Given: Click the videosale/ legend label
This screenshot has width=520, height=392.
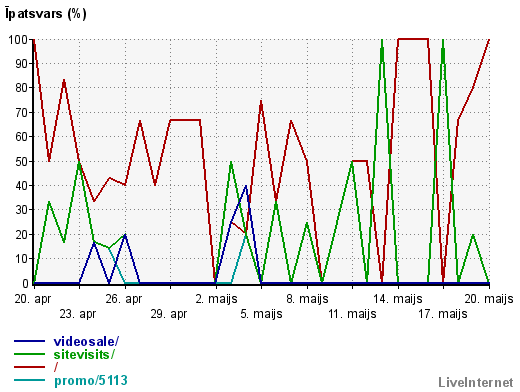Looking at the screenshot, I should coord(86,341).
